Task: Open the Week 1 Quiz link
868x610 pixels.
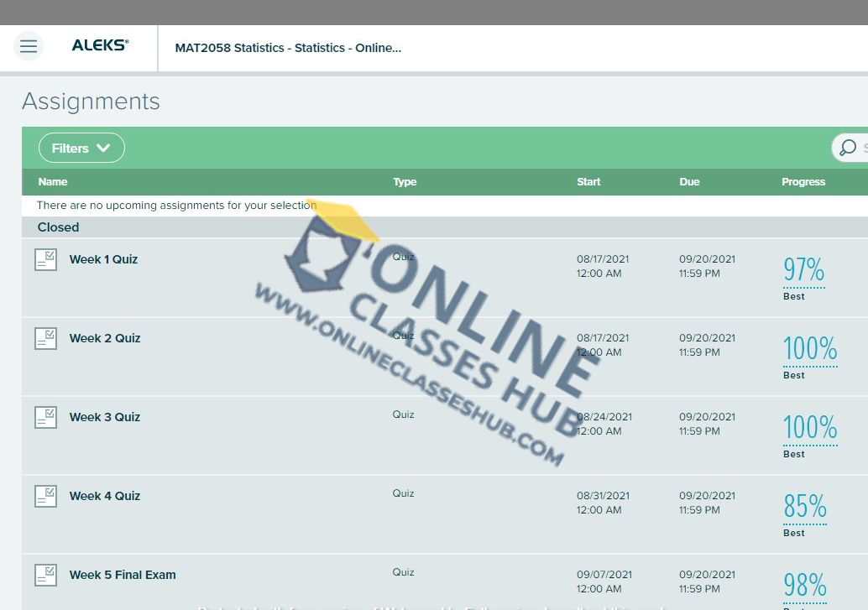Action: pos(103,259)
